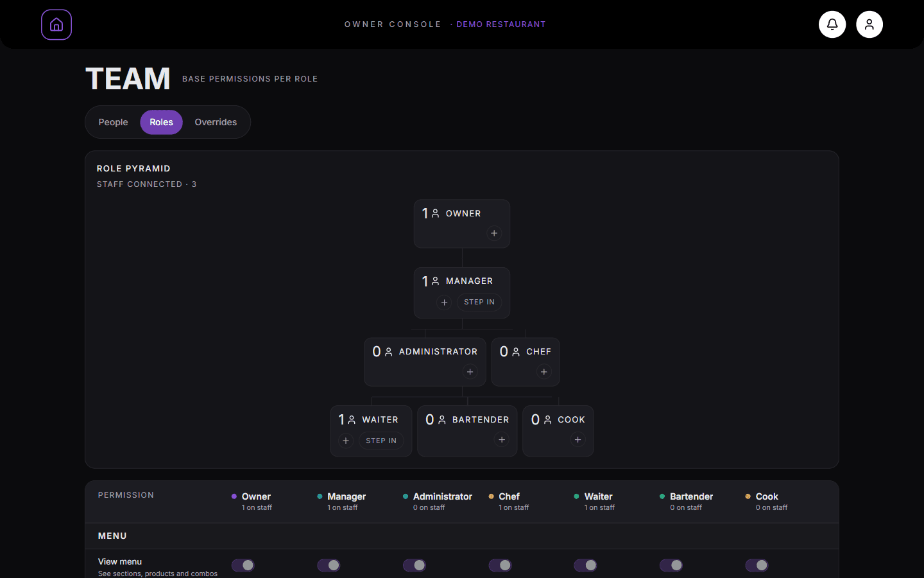Click the PERMISSION column label
Viewport: 924px width, 578px height.
126,495
